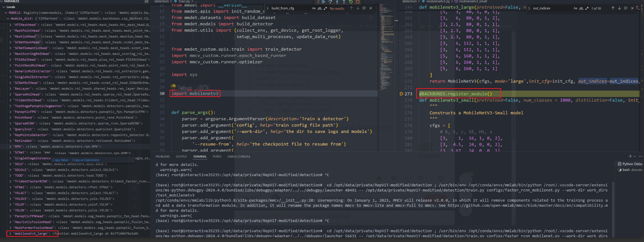Expand the 'mobilenetv3_large' variable entry
Image resolution: width=644 pixels, height=242 pixels.
click(x=10, y=234)
